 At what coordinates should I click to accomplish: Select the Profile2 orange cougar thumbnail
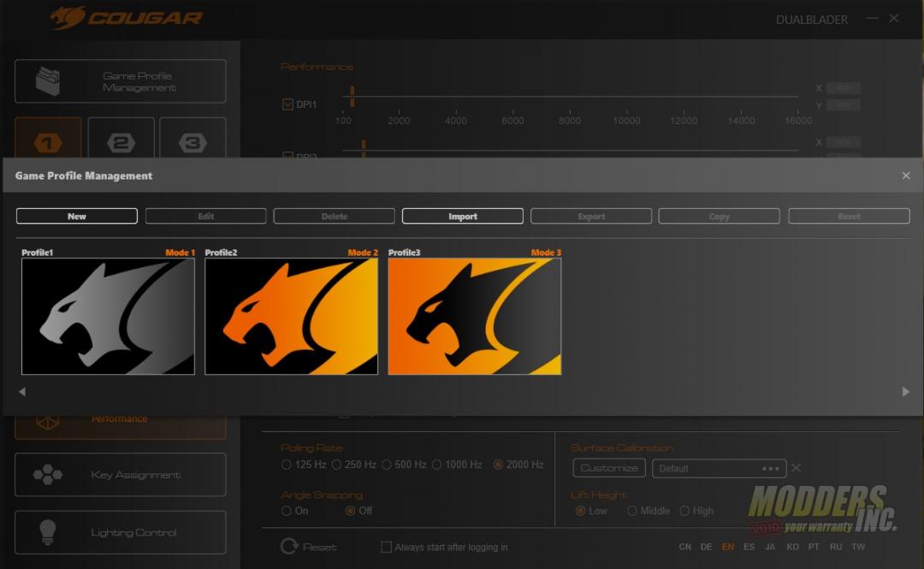coord(291,317)
